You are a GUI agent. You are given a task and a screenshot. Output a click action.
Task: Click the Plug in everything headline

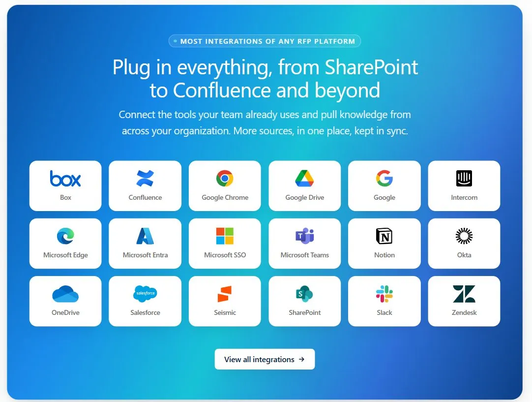click(265, 78)
